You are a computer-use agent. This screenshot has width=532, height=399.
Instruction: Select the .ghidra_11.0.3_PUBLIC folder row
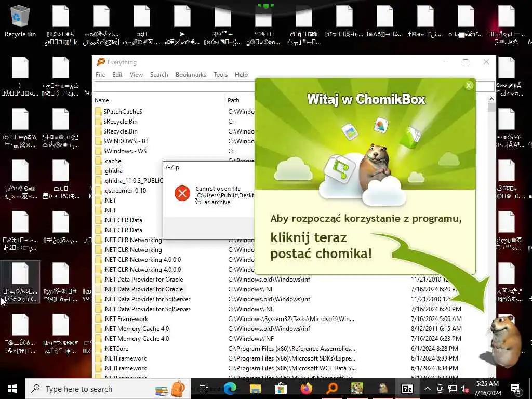pos(132,180)
